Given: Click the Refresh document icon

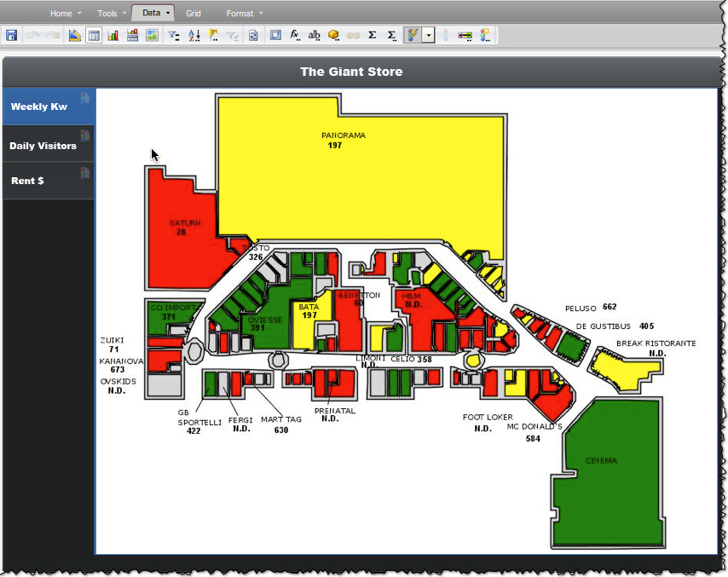Looking at the screenshot, I should (x=253, y=35).
